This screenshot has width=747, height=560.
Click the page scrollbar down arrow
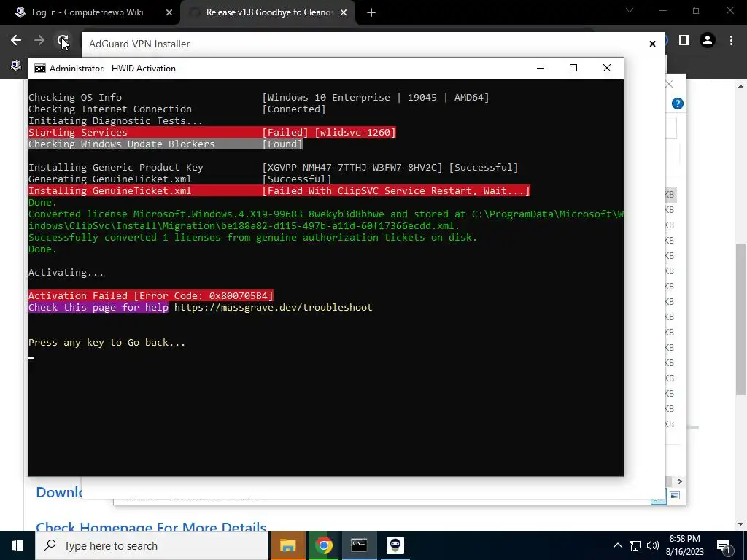point(740,525)
